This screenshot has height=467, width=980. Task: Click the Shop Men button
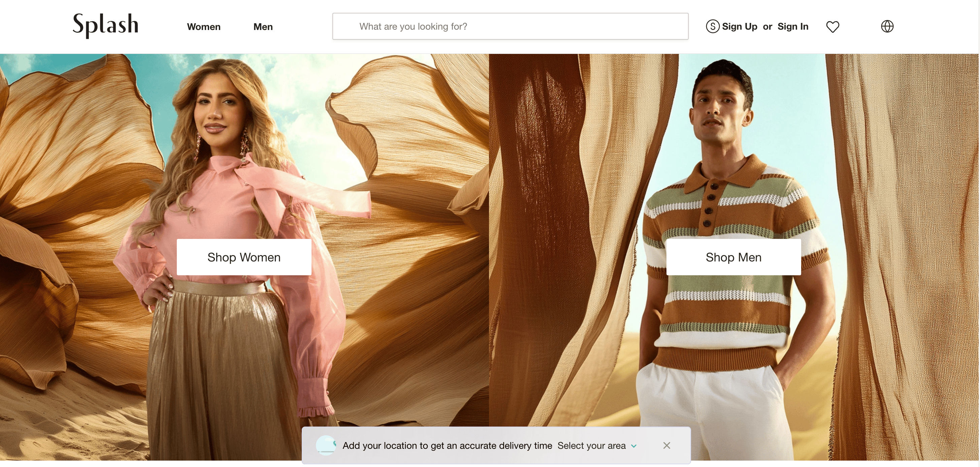pyautogui.click(x=733, y=257)
